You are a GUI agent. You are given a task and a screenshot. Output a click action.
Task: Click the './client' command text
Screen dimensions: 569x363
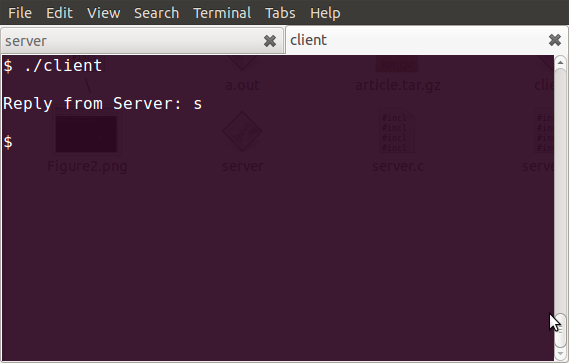(63, 66)
